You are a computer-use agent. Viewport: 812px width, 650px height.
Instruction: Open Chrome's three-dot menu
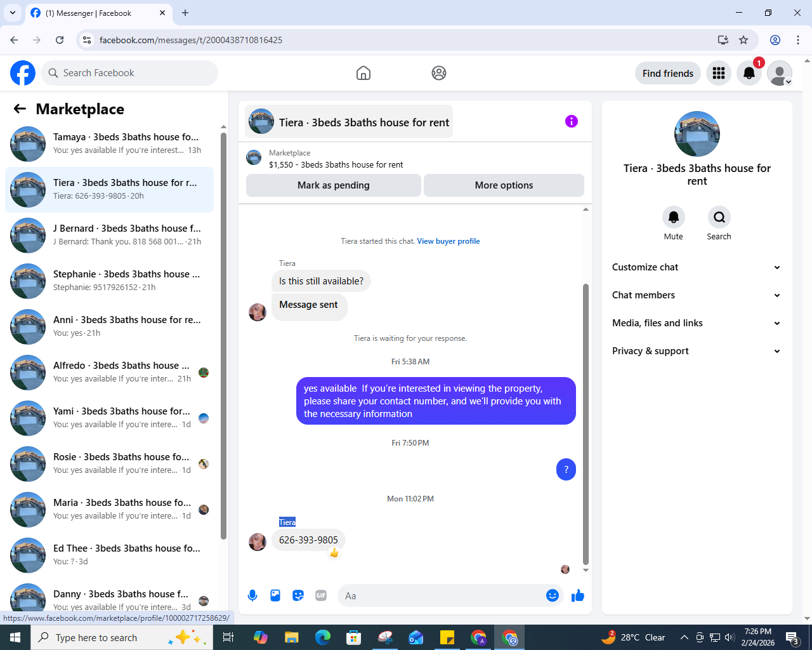click(798, 40)
